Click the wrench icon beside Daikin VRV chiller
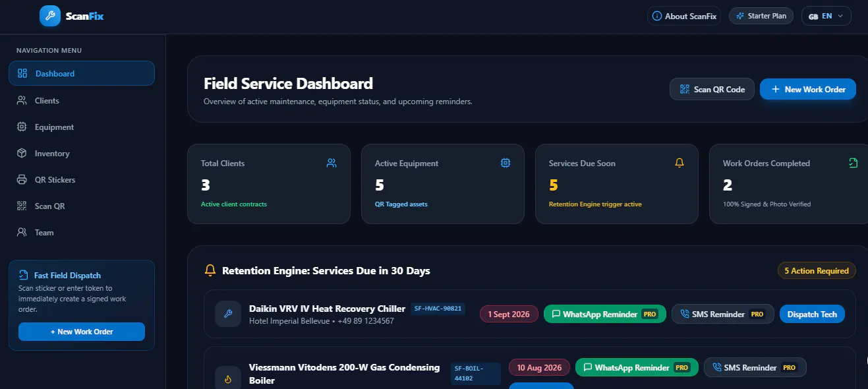Viewport: 868px width, 389px height. tap(228, 314)
